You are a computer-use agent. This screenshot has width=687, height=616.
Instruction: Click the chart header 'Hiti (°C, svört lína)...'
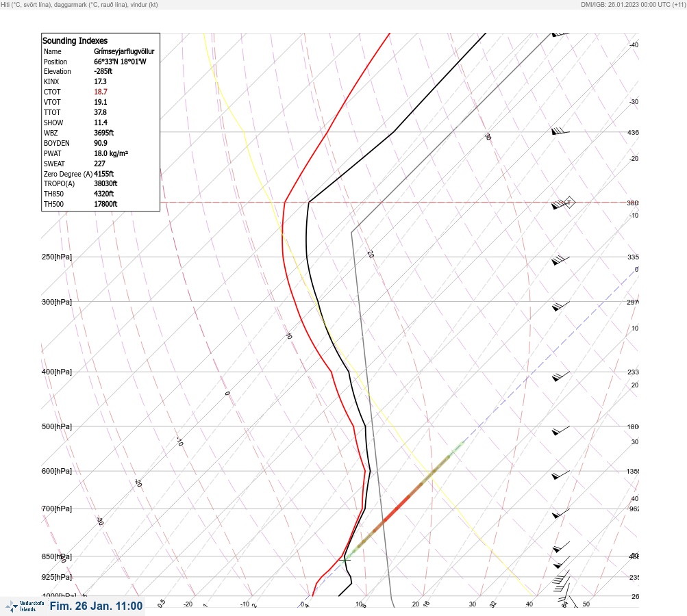(79, 4)
